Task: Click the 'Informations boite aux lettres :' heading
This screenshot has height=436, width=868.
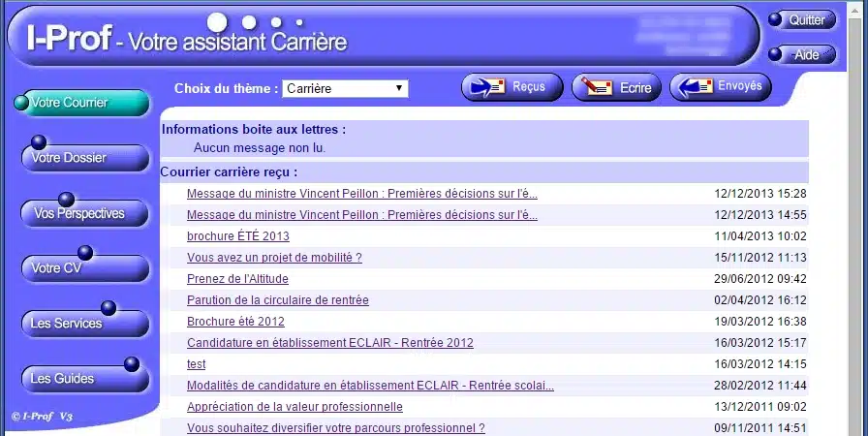Action: 254,130
